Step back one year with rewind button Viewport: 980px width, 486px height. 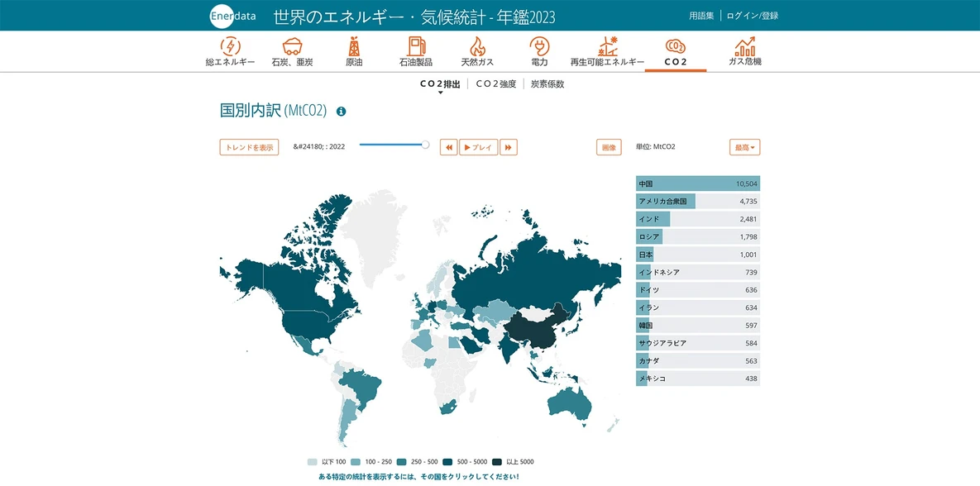448,147
